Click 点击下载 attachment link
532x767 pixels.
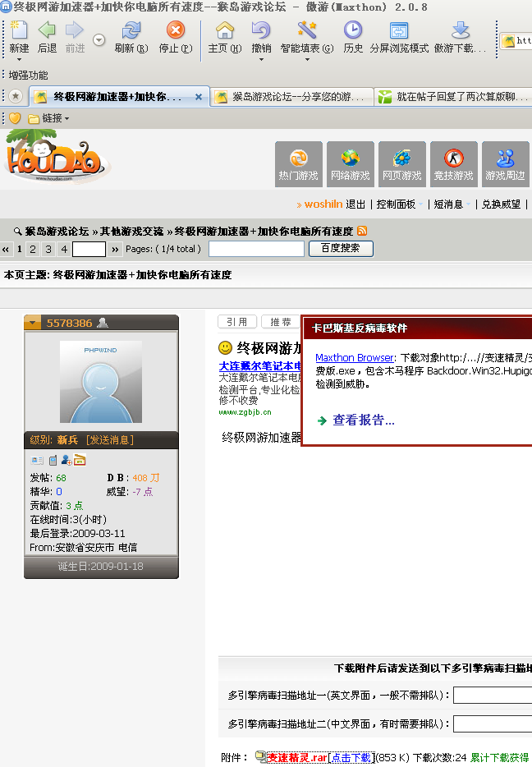351,757
